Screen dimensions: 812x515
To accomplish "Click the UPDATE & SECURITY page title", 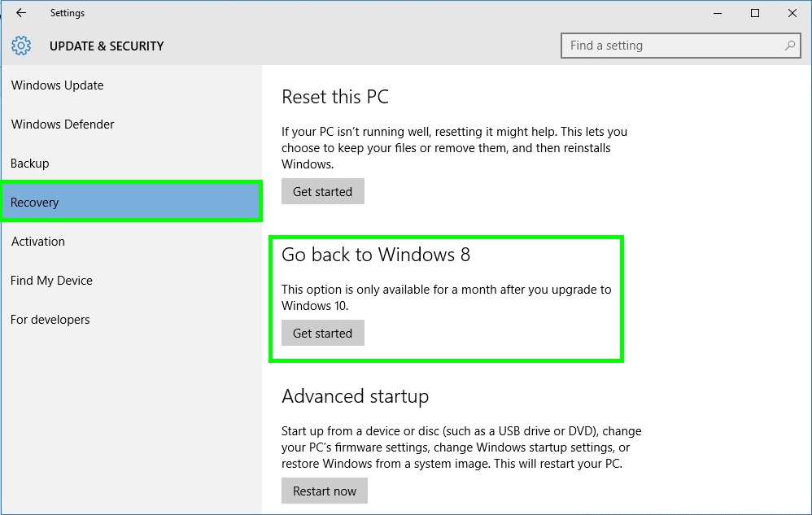I will [x=107, y=46].
